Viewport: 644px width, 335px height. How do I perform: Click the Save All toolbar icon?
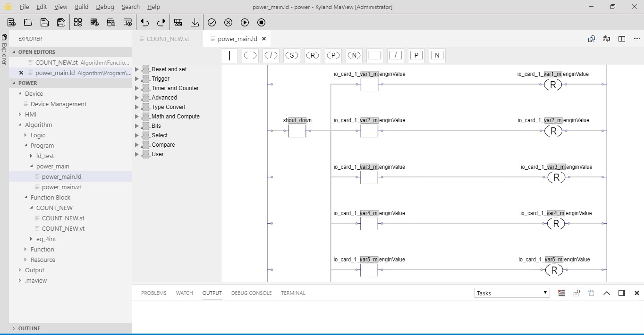tap(61, 22)
